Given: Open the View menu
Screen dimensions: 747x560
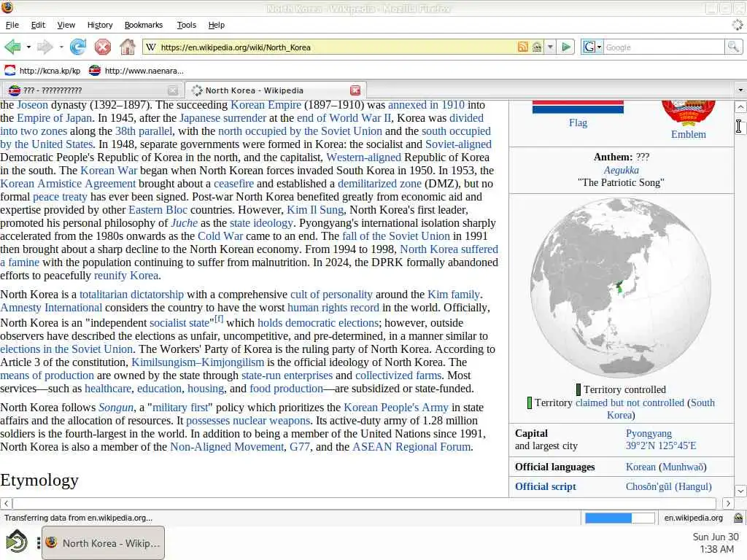Looking at the screenshot, I should point(66,25).
